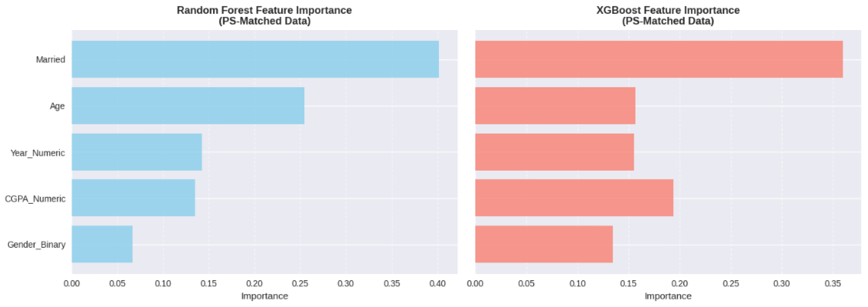
Task: Click the Married y-axis label
Action: pyautogui.click(x=50, y=60)
